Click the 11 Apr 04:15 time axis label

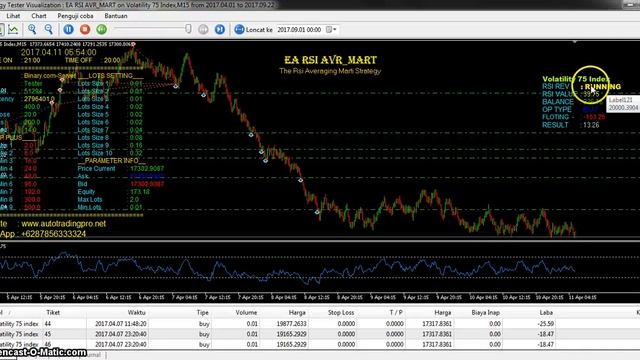pyautogui.click(x=582, y=297)
